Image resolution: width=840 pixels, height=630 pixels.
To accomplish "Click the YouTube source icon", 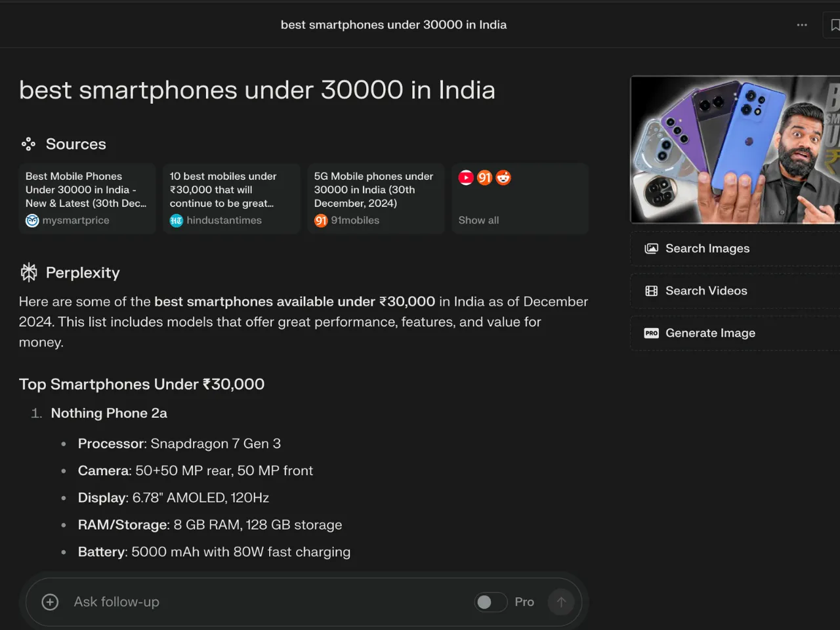I will point(466,177).
